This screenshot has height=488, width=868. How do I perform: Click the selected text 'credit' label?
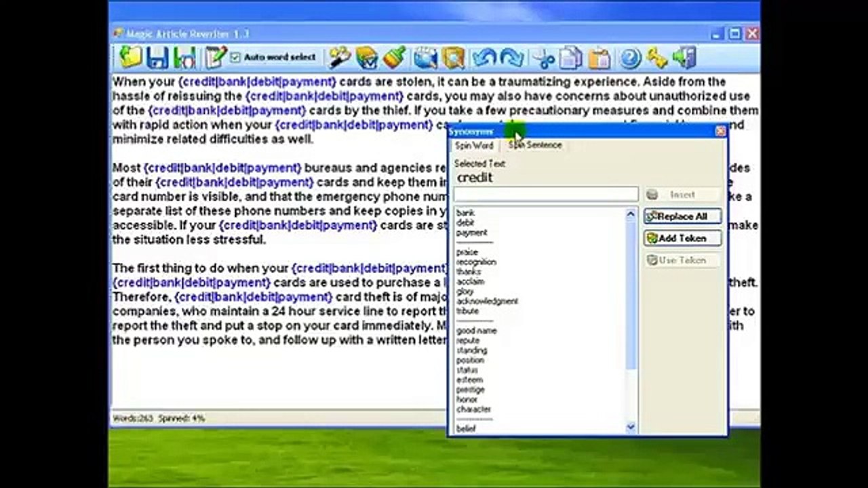click(x=475, y=178)
